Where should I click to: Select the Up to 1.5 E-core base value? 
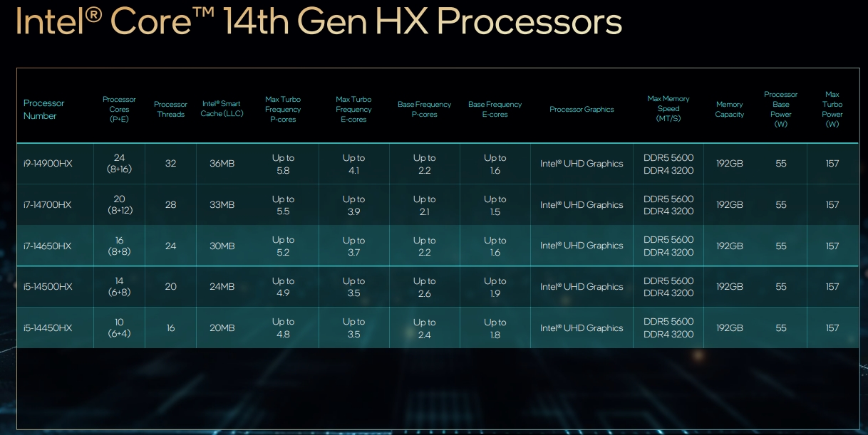tap(495, 205)
